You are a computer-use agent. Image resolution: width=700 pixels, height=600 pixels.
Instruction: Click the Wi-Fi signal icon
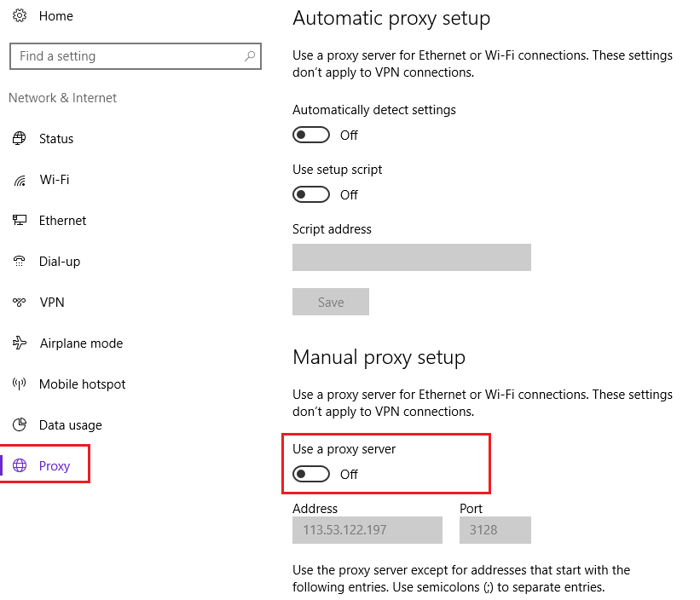pos(20,180)
